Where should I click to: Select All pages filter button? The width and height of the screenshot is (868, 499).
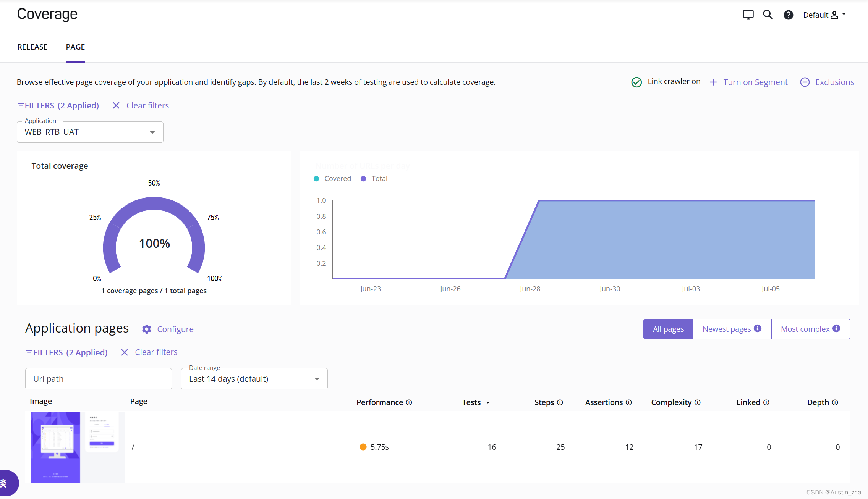coord(668,329)
